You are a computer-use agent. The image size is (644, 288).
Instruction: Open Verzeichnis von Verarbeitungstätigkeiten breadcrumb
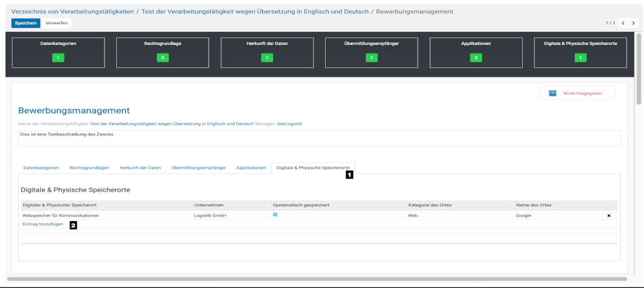point(71,11)
